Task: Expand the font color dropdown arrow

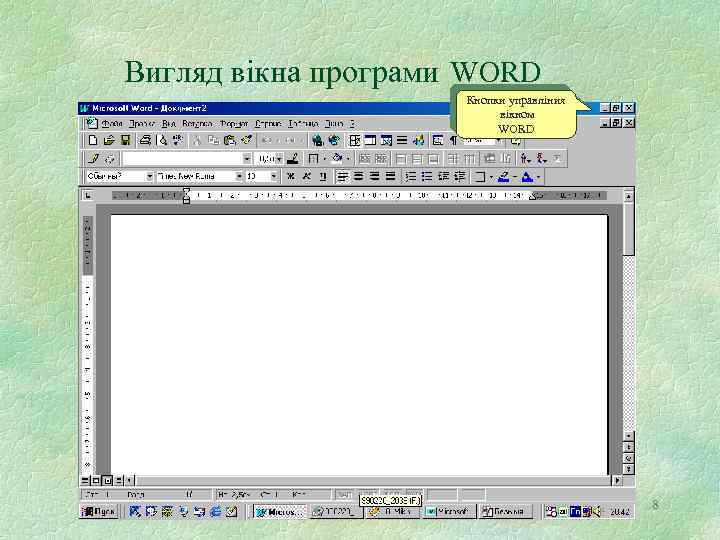Action: (539, 176)
